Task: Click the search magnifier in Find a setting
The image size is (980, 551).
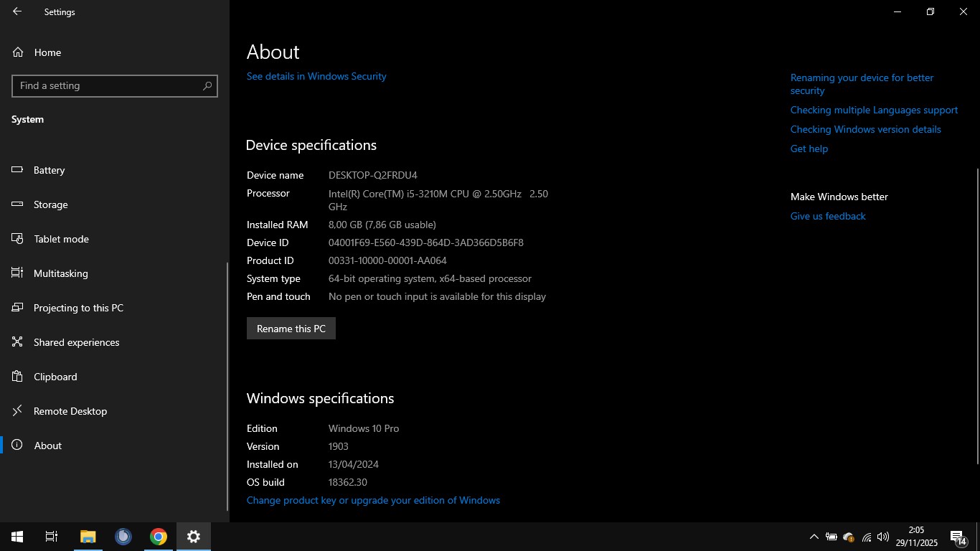Action: pos(207,85)
